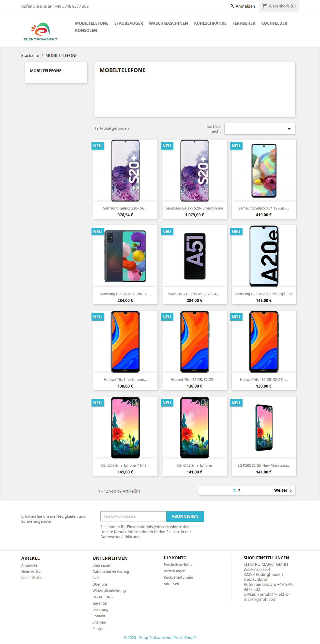Click the Anmelden user icon
320x644 pixels.
click(231, 6)
